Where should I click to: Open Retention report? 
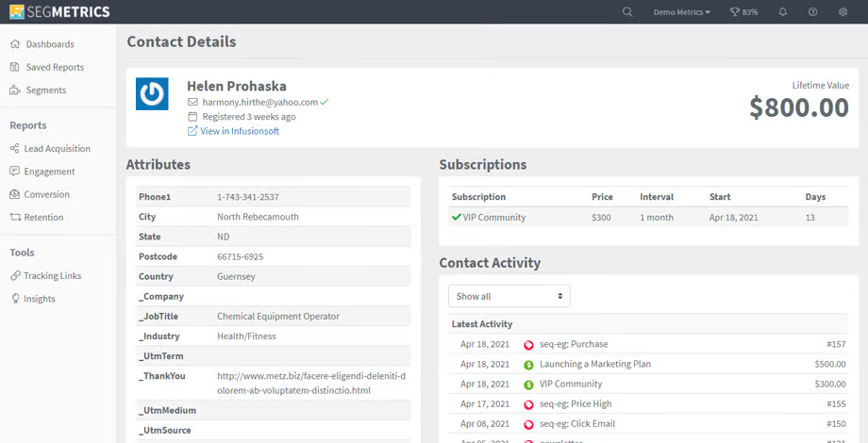[43, 218]
